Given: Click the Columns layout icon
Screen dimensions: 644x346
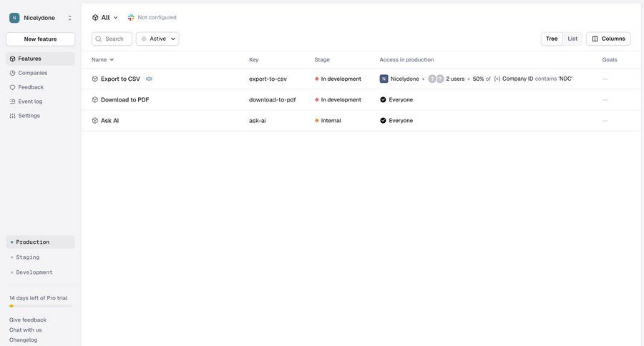Looking at the screenshot, I should click(595, 39).
